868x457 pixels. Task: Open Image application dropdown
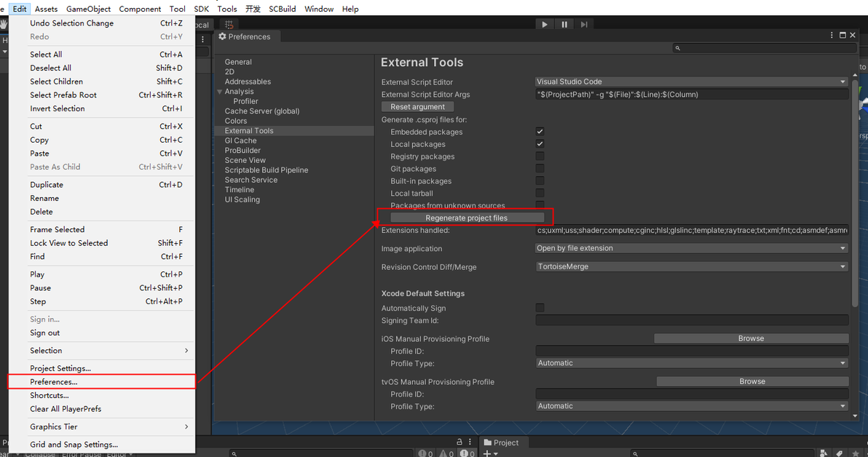691,248
